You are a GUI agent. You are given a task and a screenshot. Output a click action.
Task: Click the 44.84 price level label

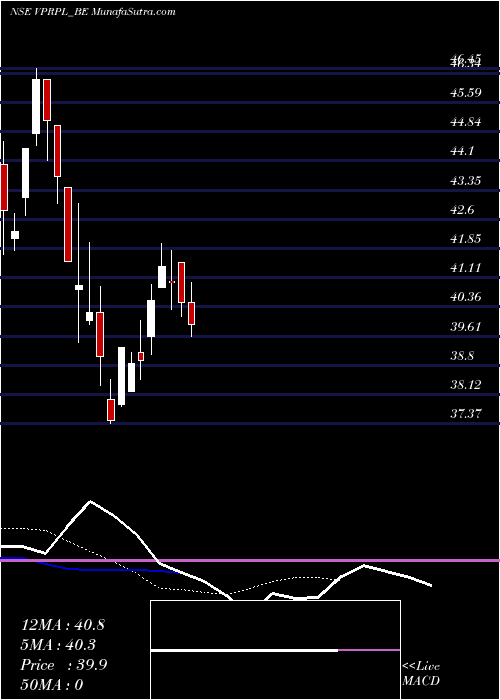(466, 122)
